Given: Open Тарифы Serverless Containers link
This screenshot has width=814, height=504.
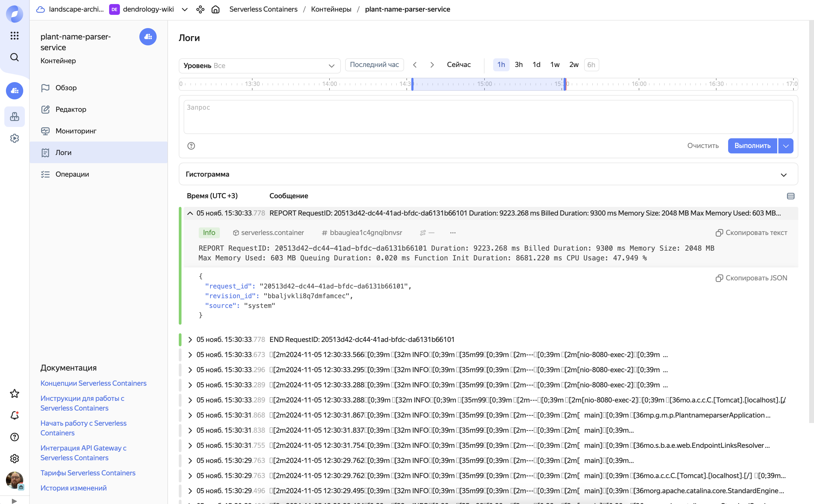Looking at the screenshot, I should [x=88, y=473].
